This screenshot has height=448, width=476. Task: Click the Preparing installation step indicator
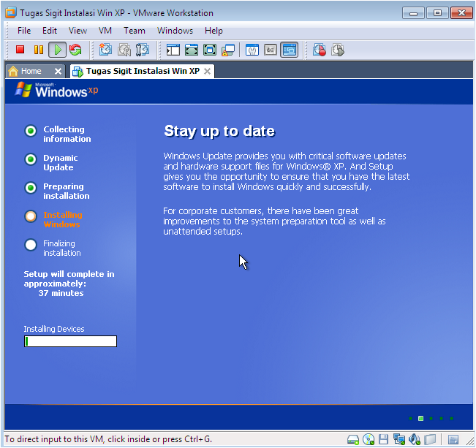click(31, 188)
